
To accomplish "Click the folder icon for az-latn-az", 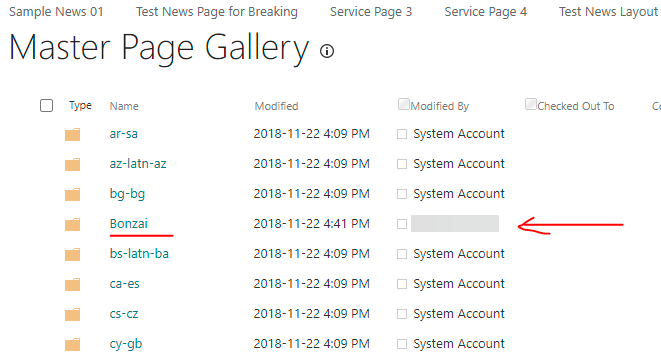I will point(73,164).
